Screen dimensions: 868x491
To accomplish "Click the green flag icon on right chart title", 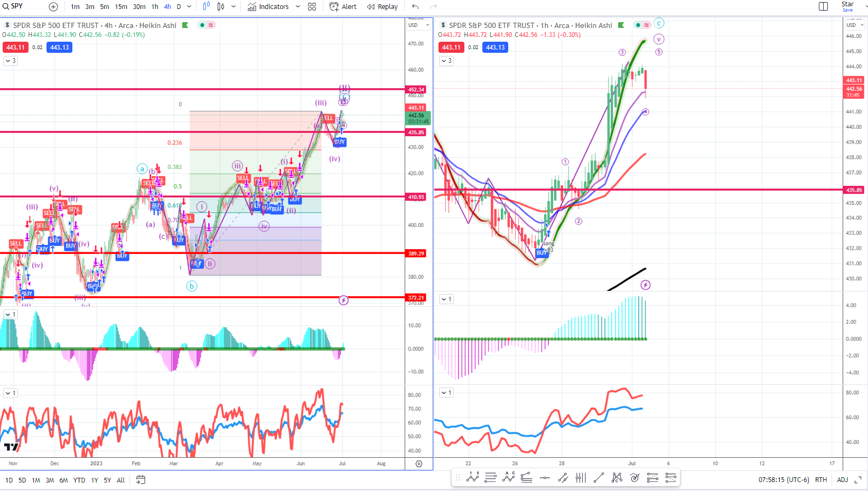I will 621,25.
